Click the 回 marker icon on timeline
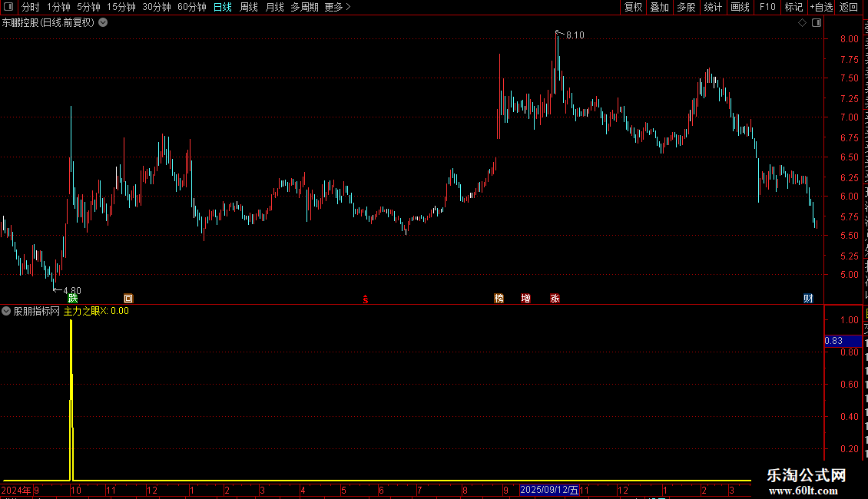 (x=128, y=299)
